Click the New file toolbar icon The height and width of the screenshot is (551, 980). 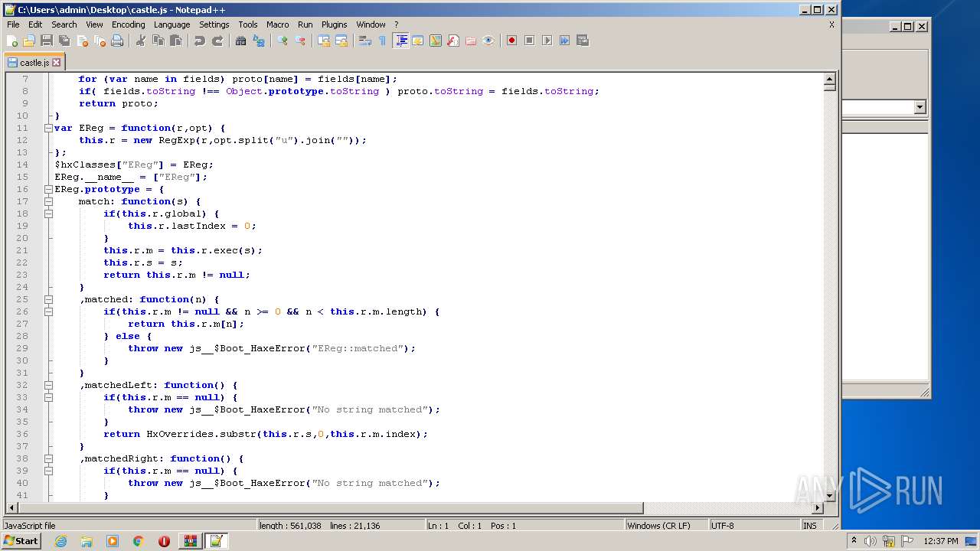click(12, 41)
